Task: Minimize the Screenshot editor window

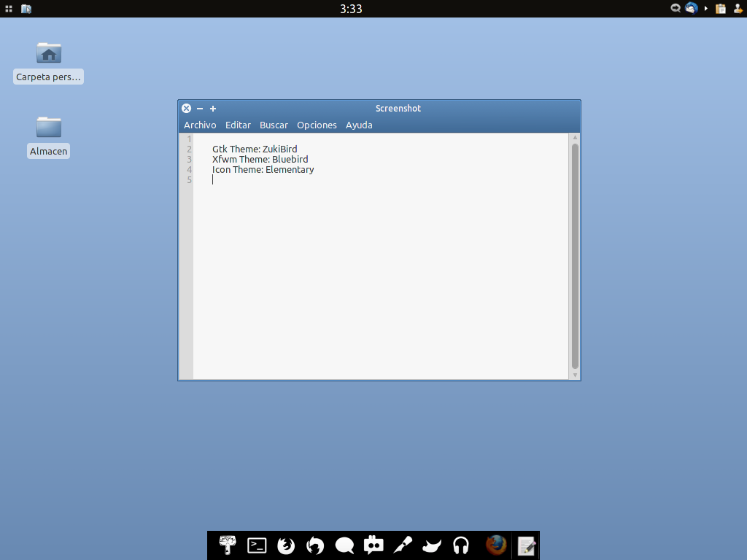Action: [200, 109]
